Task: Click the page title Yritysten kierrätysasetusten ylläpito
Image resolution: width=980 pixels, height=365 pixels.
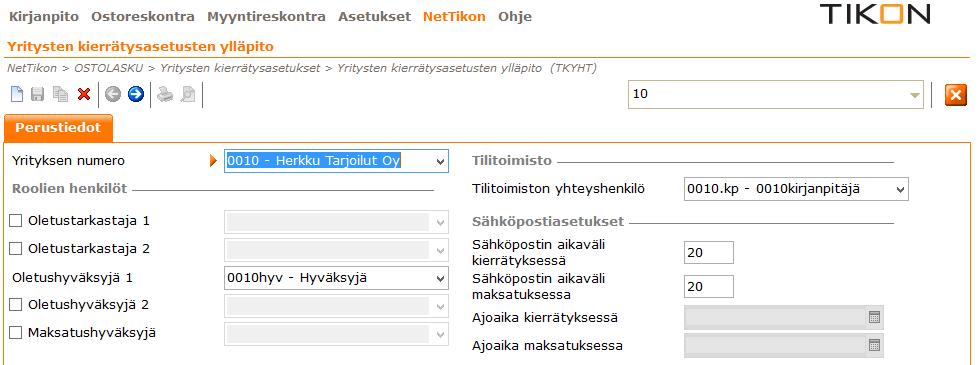Action: tap(140, 47)
